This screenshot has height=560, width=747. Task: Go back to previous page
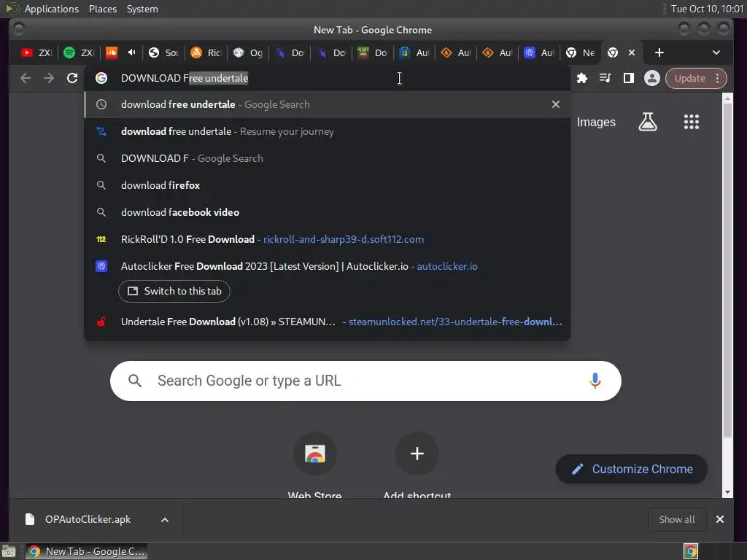tap(26, 78)
